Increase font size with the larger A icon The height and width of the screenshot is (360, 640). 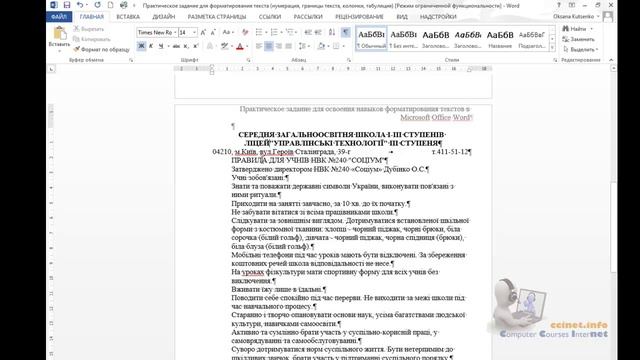pos(203,32)
